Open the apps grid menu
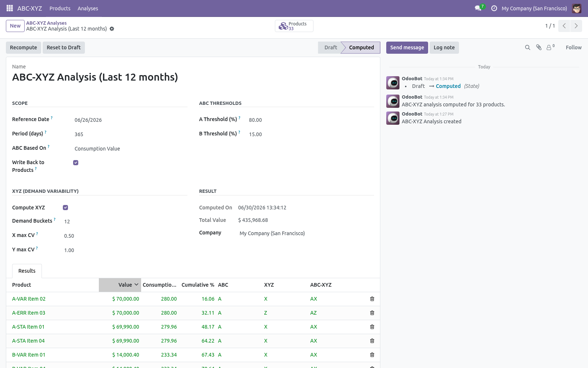Viewport: 588px width, 368px height. 10,8
